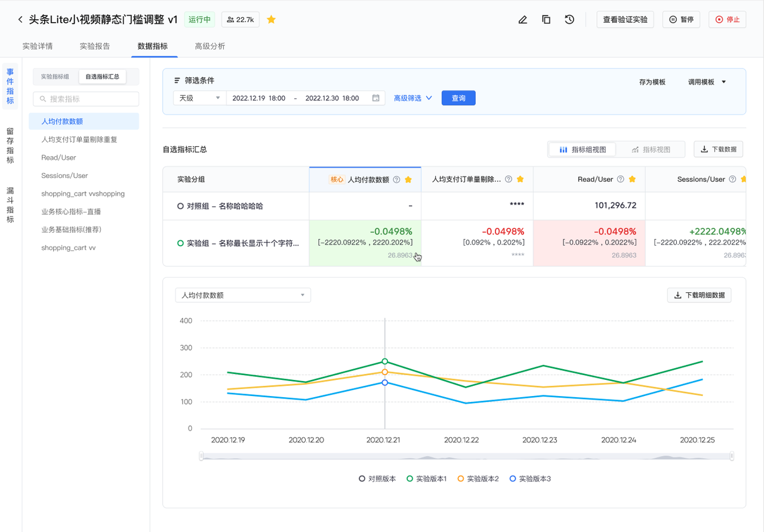Image resolution: width=764 pixels, height=532 pixels.
Task: Open 高级分析 tab
Action: tap(210, 46)
